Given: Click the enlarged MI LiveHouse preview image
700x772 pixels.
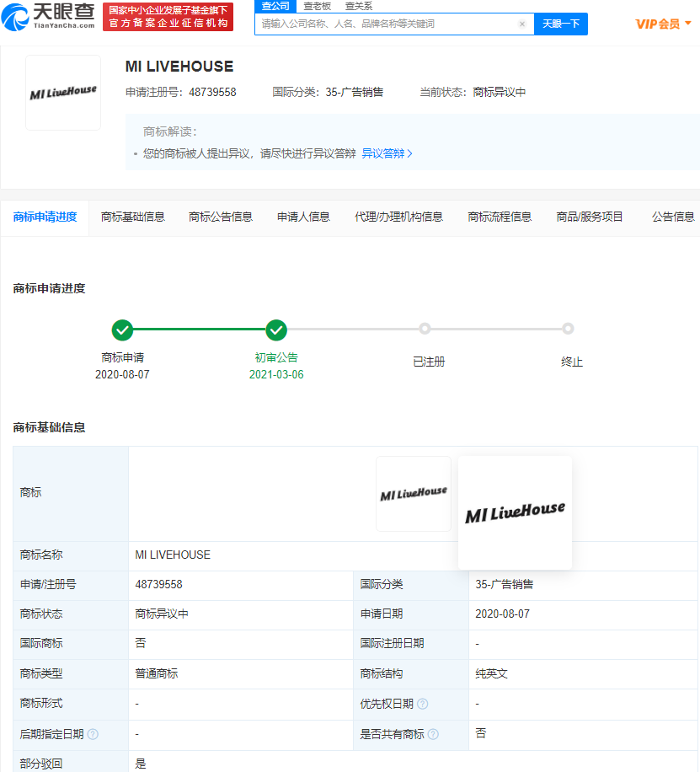Looking at the screenshot, I should coord(515,513).
